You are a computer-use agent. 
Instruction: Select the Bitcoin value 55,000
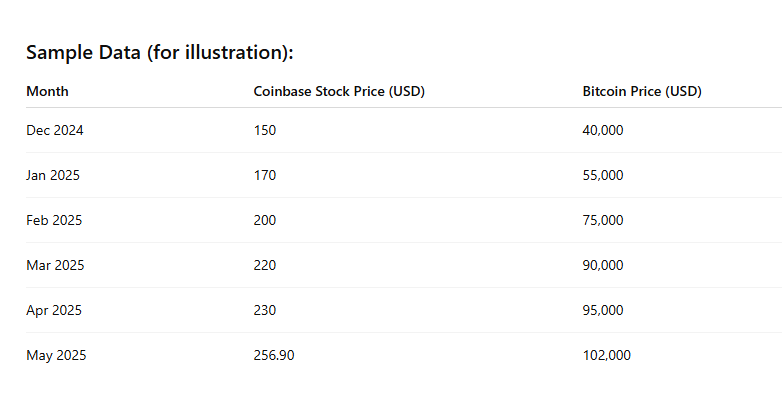pyautogui.click(x=603, y=175)
